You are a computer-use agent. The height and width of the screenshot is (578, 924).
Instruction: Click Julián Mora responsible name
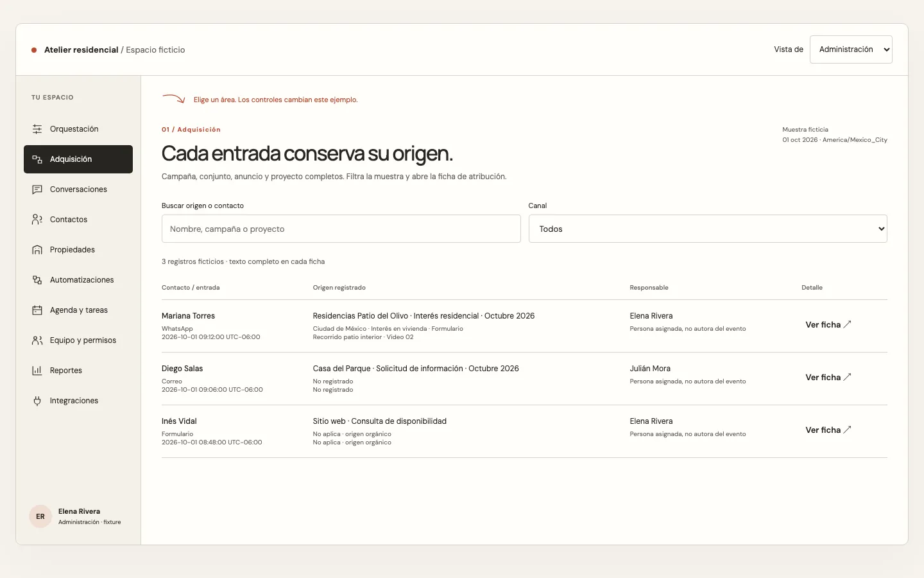point(650,369)
